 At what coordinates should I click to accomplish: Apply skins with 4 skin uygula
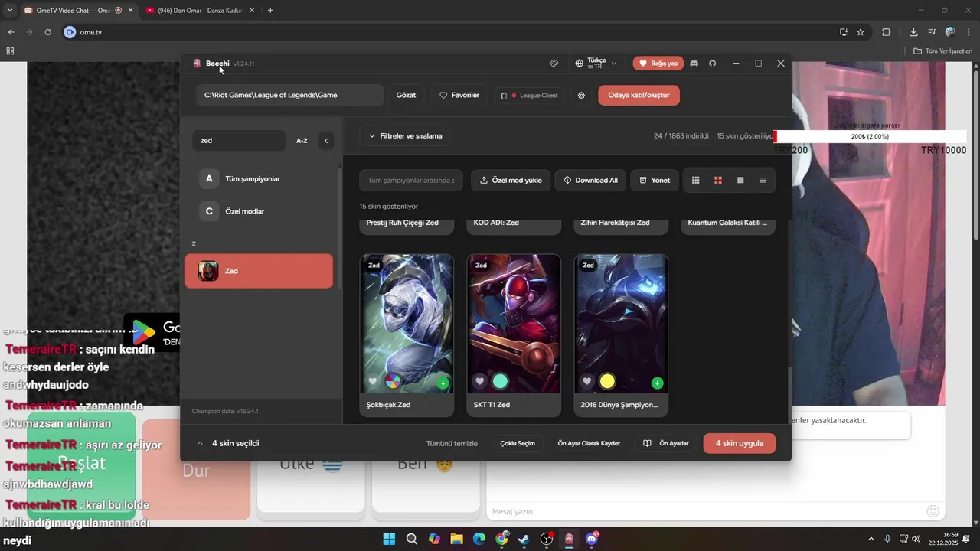tap(739, 443)
